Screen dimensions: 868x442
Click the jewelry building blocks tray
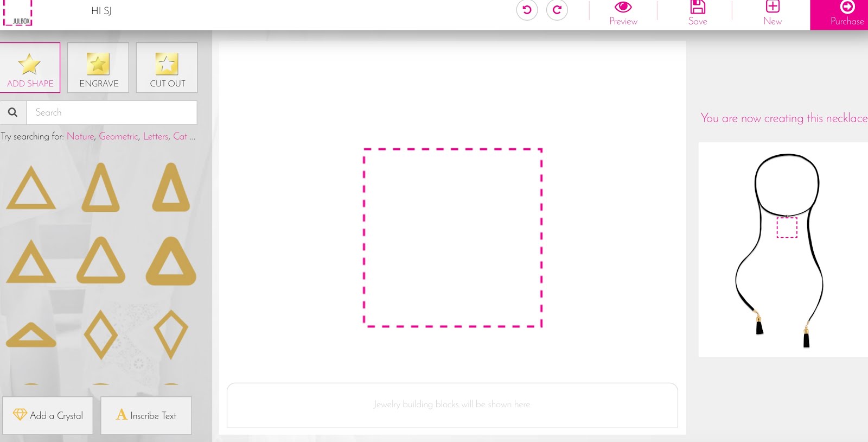point(452,405)
